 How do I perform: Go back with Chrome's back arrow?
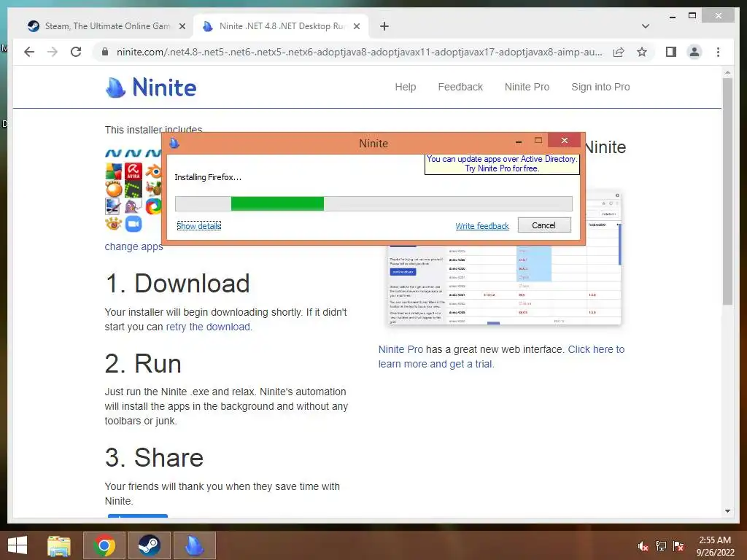coord(29,52)
